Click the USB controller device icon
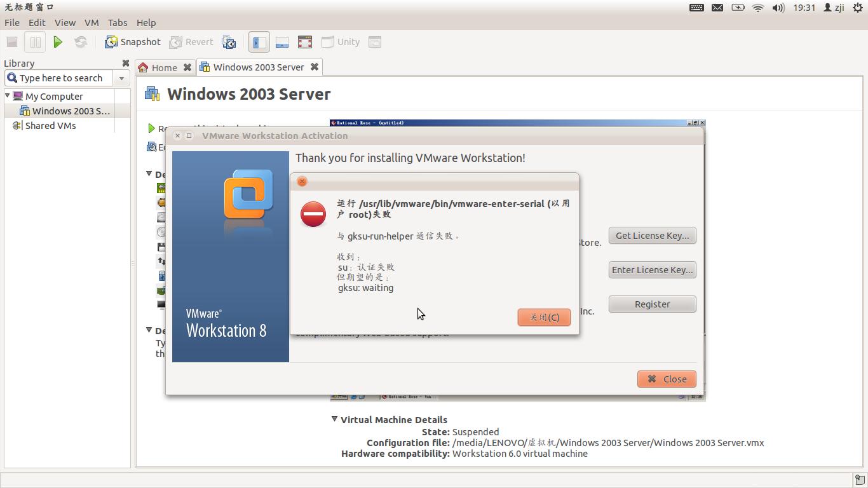868x488 pixels. (x=161, y=276)
